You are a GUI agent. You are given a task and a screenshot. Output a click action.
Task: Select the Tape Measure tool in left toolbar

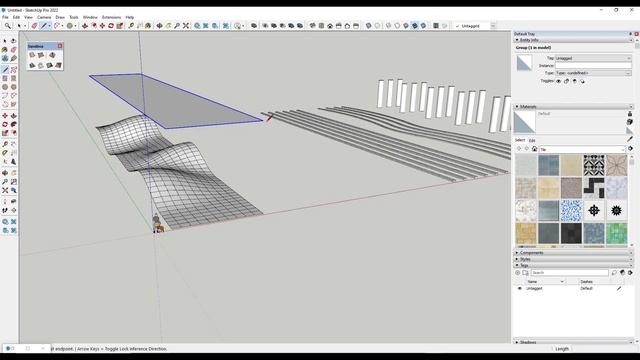click(x=5, y=144)
